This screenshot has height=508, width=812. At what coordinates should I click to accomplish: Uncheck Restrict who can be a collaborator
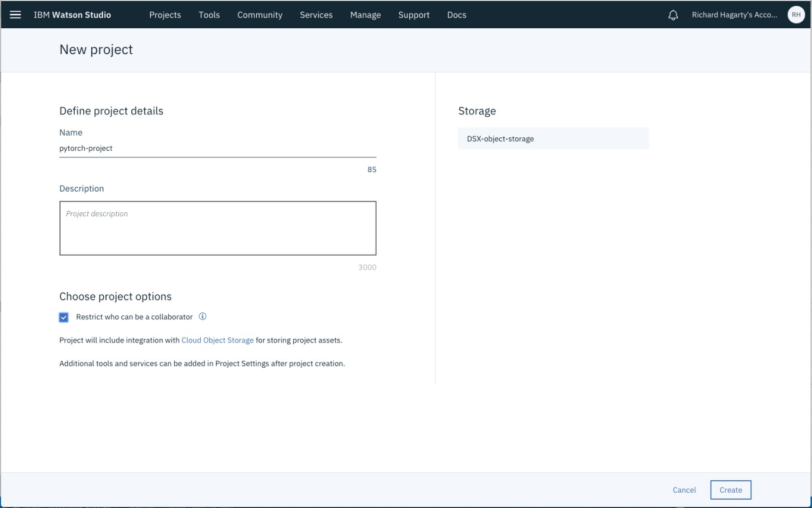pos(64,317)
